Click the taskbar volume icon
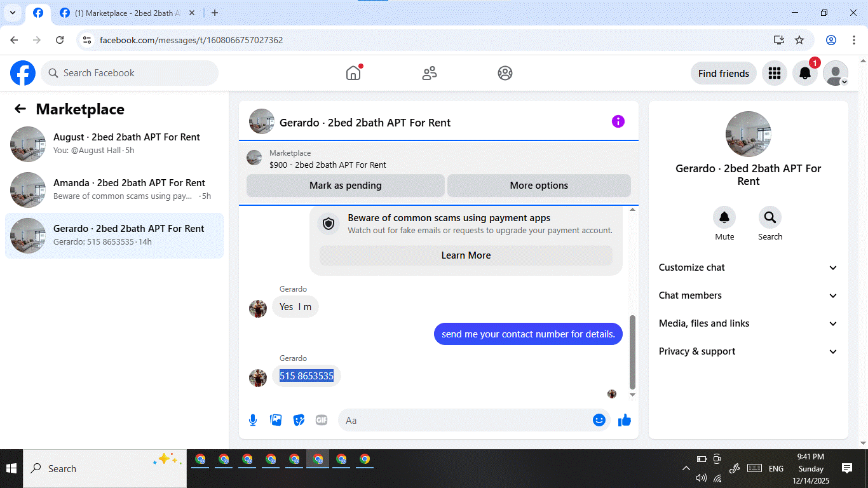This screenshot has width=868, height=488. pos(702,478)
